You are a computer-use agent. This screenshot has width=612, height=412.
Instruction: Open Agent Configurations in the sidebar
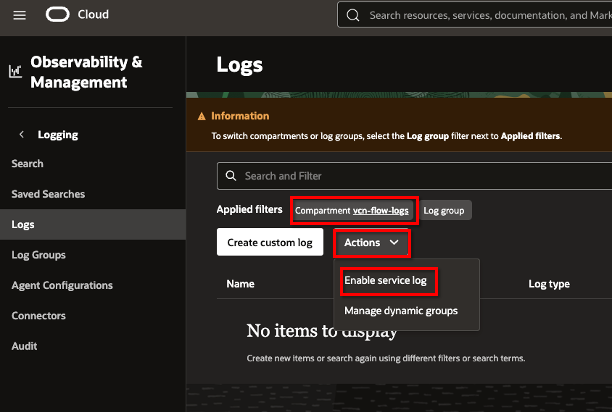pos(62,285)
